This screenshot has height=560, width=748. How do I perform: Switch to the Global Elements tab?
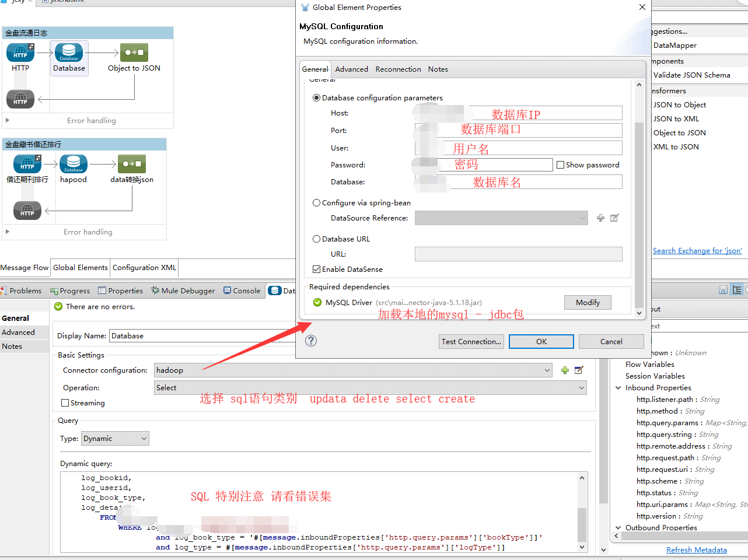pyautogui.click(x=81, y=268)
